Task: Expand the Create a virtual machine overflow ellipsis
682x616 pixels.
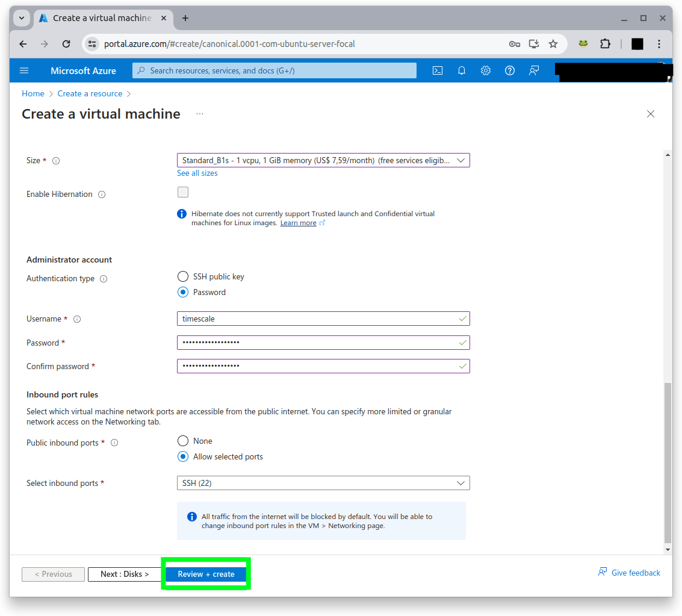Action: click(199, 114)
